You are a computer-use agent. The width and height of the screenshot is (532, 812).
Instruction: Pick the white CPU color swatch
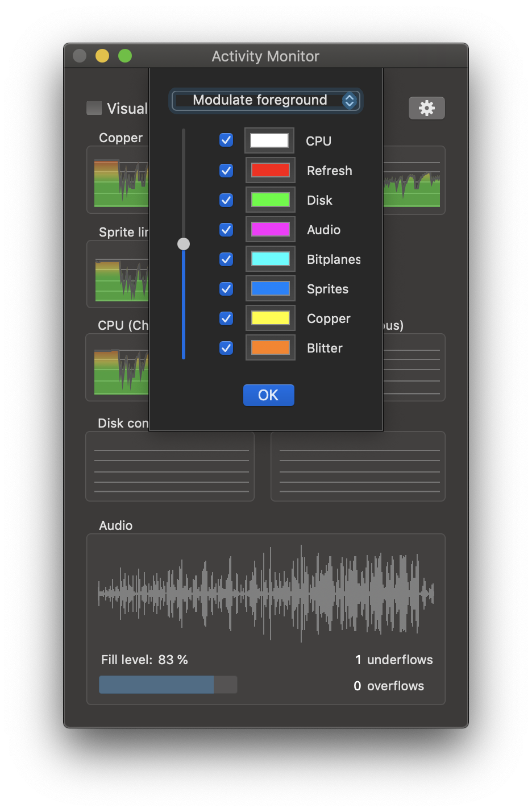click(x=269, y=140)
